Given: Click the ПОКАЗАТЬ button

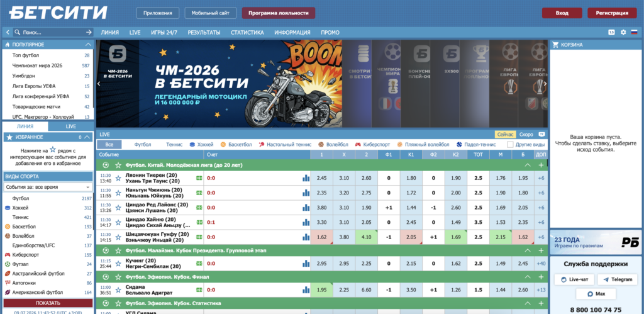Looking at the screenshot, I should pos(48,303).
